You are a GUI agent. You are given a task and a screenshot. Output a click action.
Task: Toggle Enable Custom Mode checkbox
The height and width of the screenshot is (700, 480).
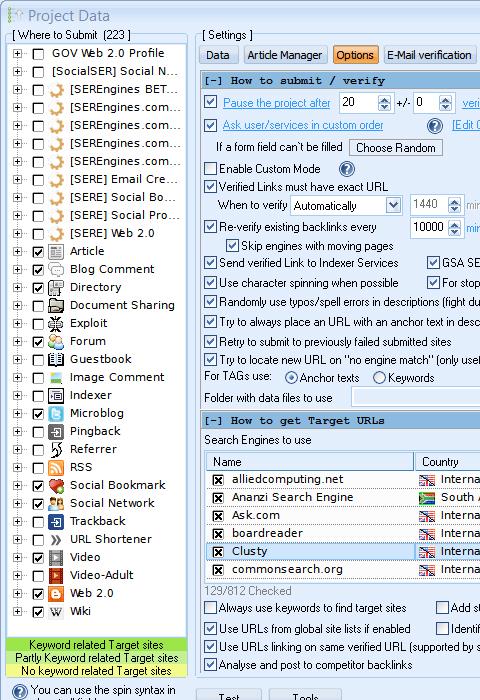point(210,168)
